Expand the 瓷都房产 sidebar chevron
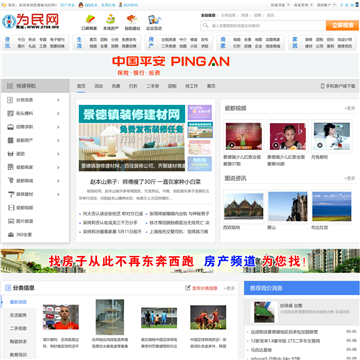The height and width of the screenshot is (360, 360). [x=58, y=140]
